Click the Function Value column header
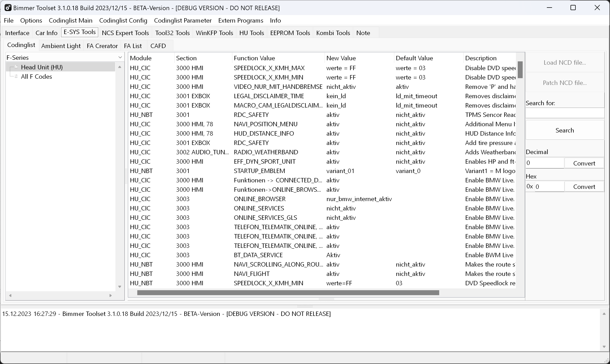 click(278, 58)
